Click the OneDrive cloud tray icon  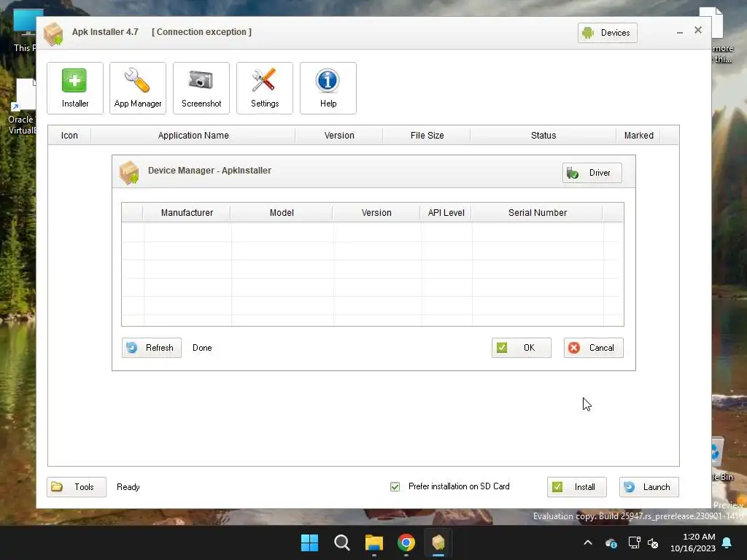[611, 542]
